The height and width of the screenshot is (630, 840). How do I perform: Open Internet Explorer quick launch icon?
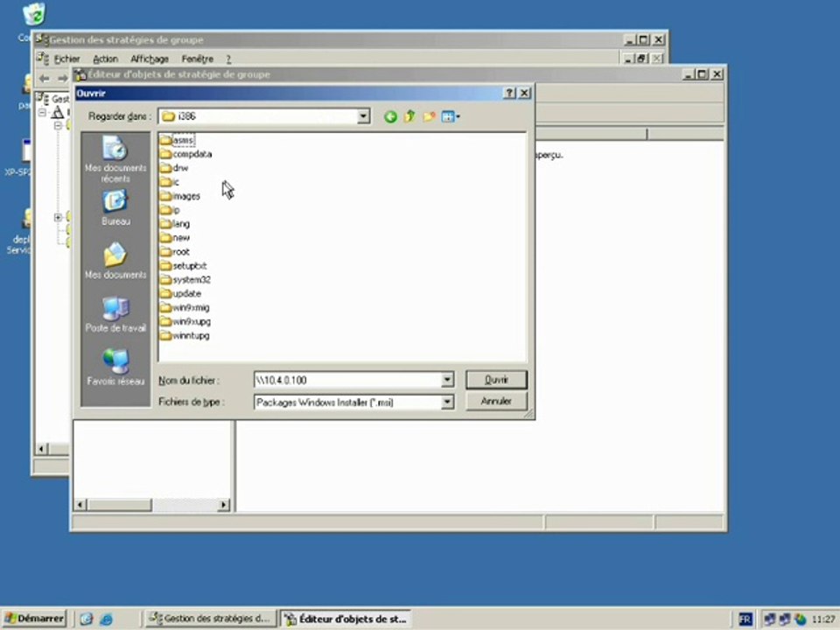(x=106, y=619)
